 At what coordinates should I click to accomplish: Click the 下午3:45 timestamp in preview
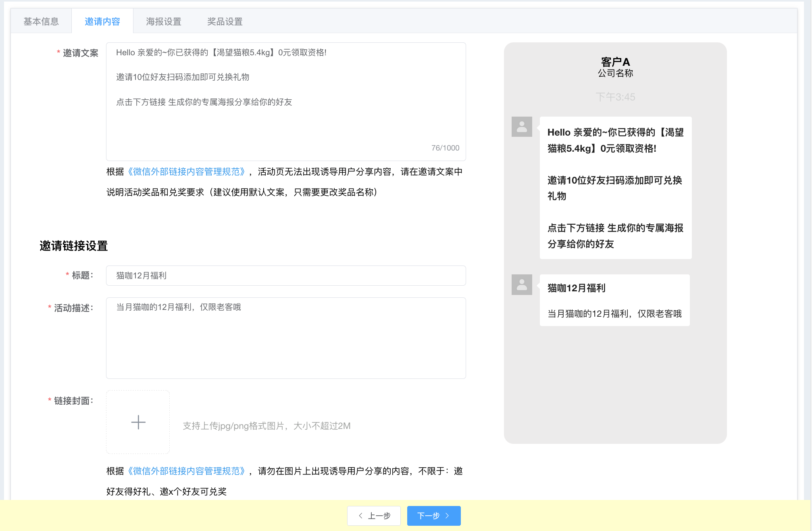pyautogui.click(x=615, y=97)
